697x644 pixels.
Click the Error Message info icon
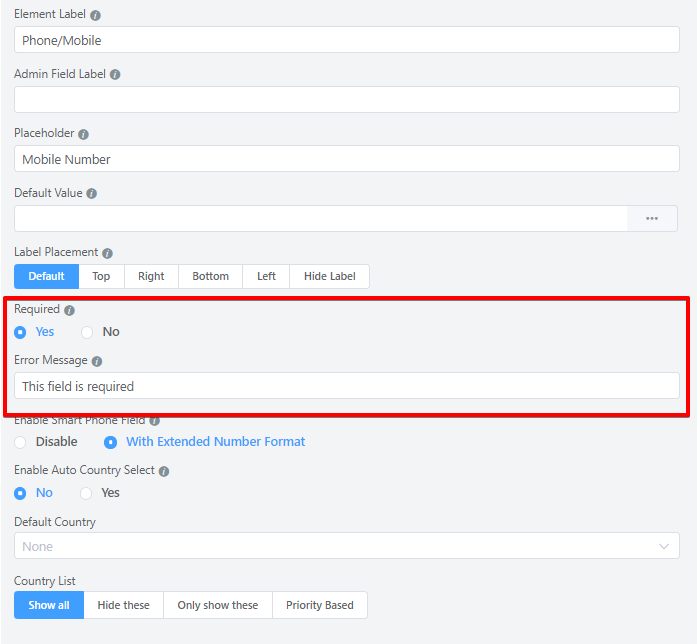97,361
